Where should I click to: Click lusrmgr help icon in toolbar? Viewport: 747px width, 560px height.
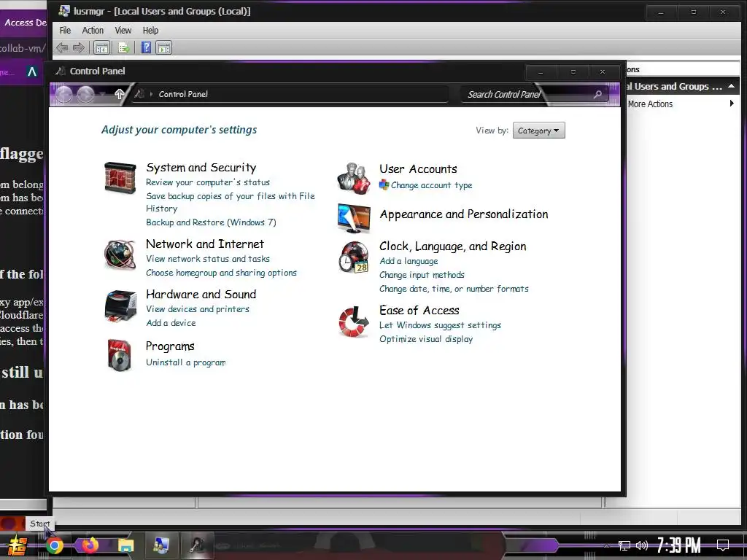[146, 47]
